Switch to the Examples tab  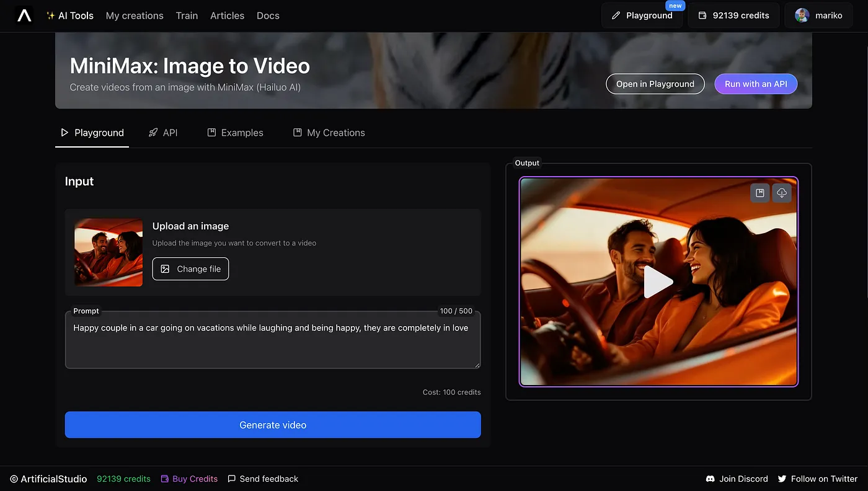click(x=235, y=133)
